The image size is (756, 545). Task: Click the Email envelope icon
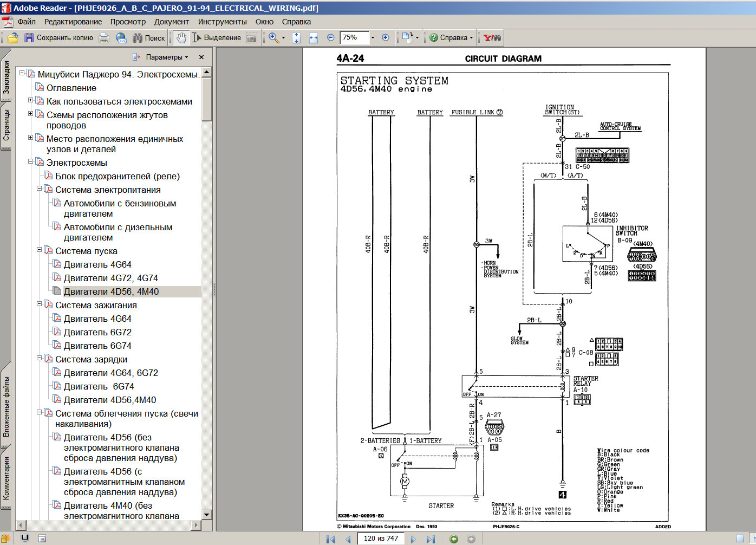pyautogui.click(x=121, y=38)
